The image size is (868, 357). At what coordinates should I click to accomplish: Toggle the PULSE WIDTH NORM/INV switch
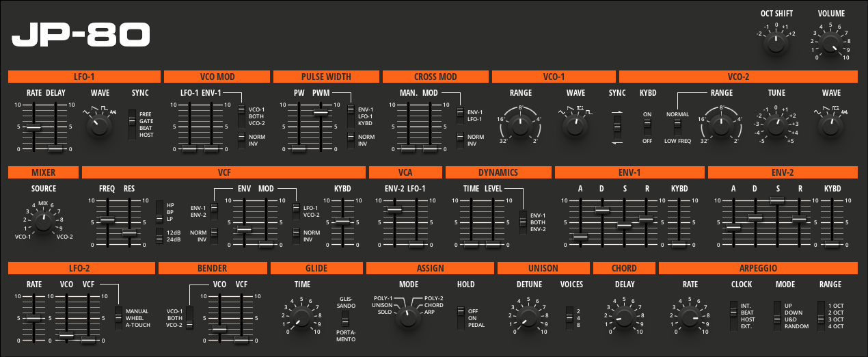[x=351, y=140]
